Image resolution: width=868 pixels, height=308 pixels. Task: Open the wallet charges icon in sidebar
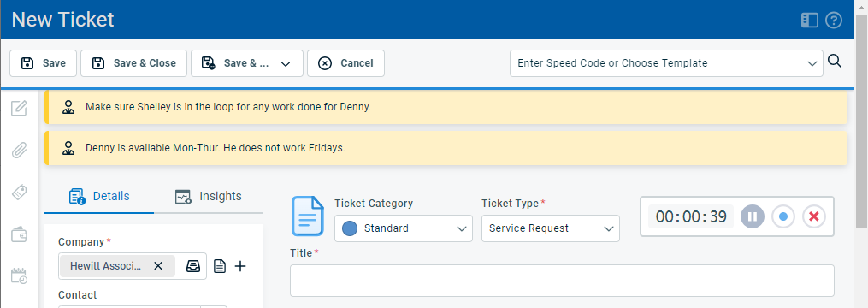[20, 234]
